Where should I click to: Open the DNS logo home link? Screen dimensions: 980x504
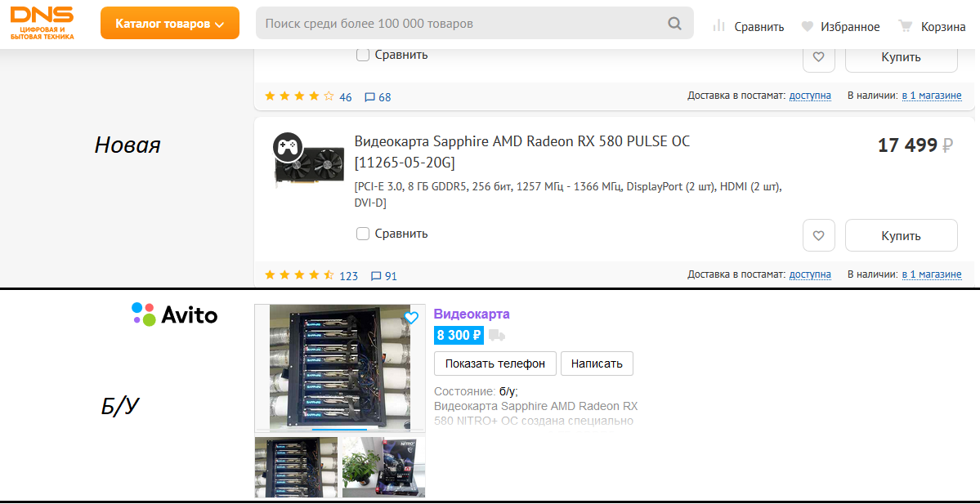(42, 23)
